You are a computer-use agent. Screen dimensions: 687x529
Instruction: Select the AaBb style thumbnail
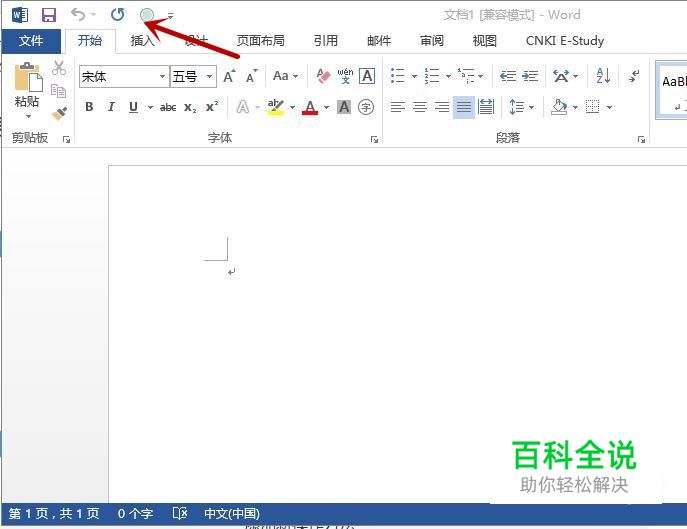(x=672, y=90)
